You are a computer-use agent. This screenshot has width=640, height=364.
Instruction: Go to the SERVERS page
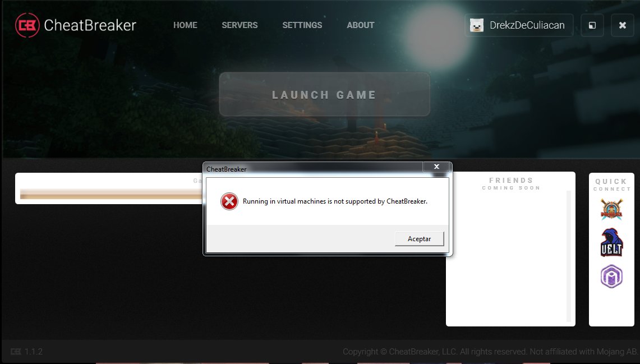(x=240, y=25)
